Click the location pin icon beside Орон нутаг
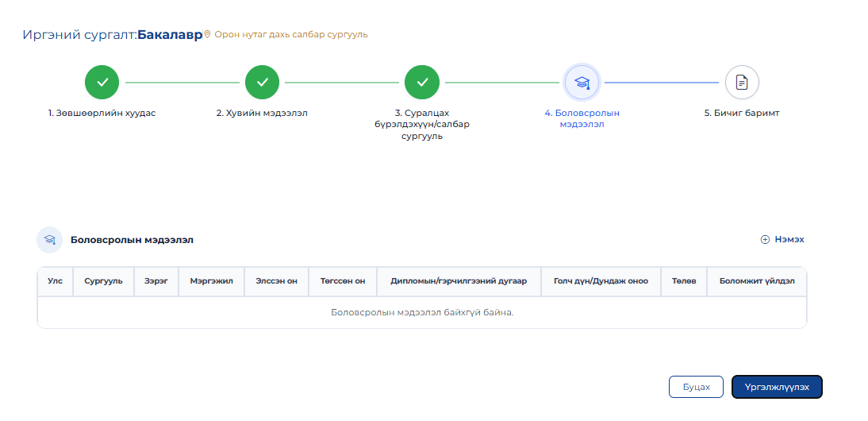868x421 pixels. [208, 34]
